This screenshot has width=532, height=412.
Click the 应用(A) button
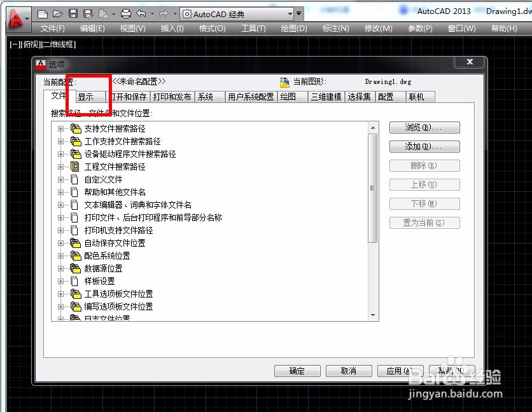[x=400, y=371]
